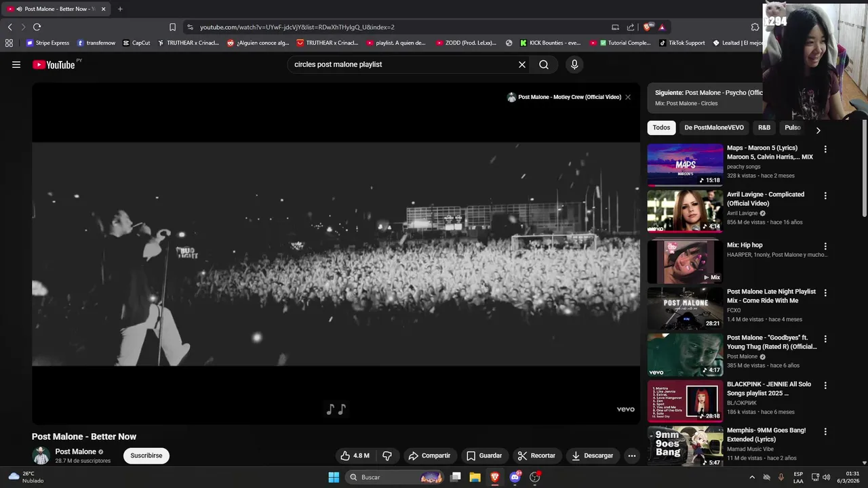Play the Maps Maroon 5 thumbnail

pos(685,165)
